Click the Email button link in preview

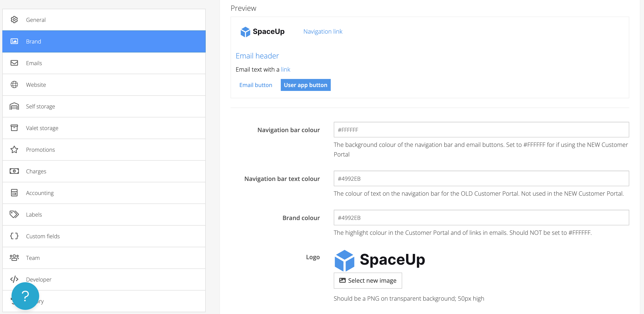[255, 85]
